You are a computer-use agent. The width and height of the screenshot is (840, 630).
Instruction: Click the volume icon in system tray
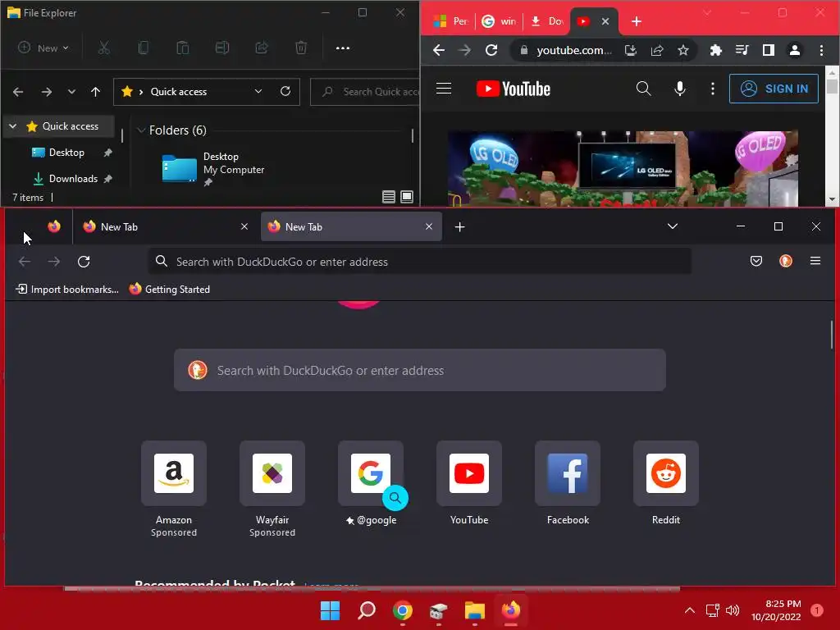pos(733,610)
